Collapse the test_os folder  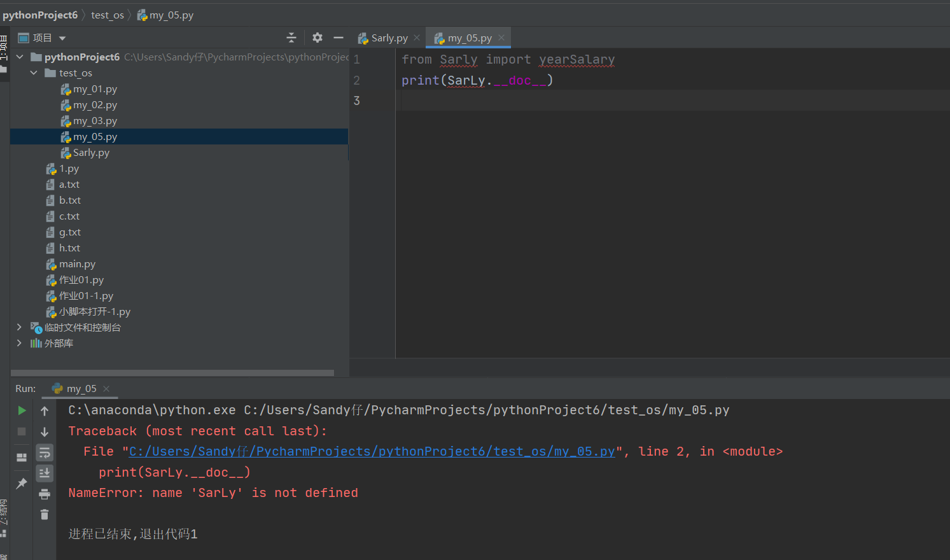click(x=34, y=73)
